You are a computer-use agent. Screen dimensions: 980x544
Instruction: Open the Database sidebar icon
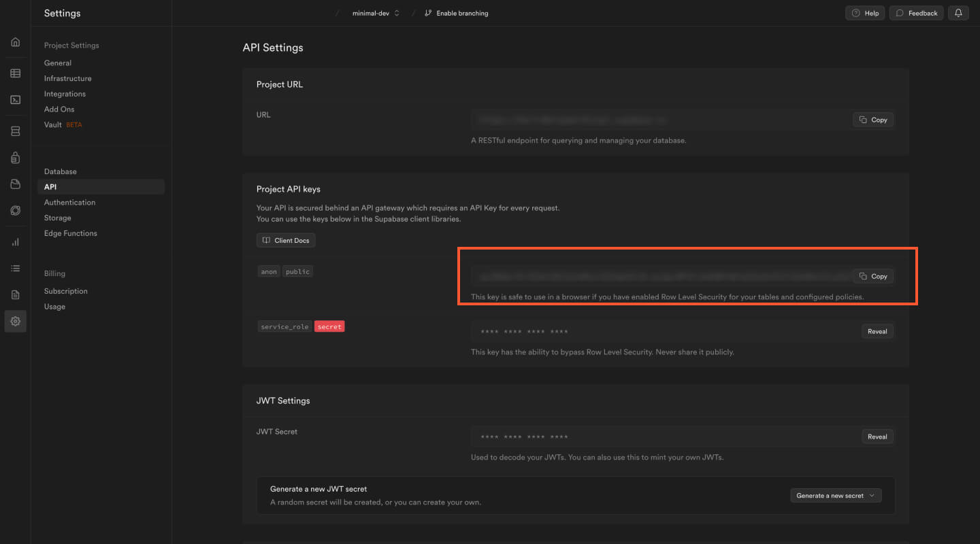(x=15, y=131)
